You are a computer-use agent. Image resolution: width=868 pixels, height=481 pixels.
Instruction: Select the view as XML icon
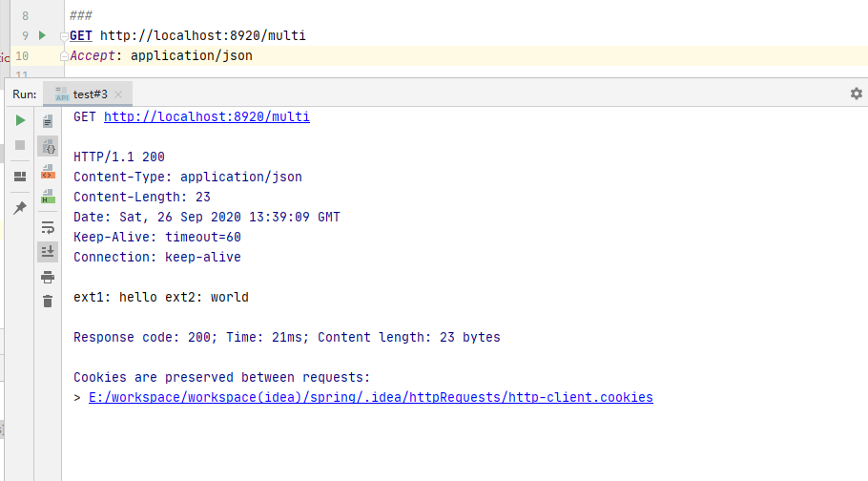click(x=48, y=172)
